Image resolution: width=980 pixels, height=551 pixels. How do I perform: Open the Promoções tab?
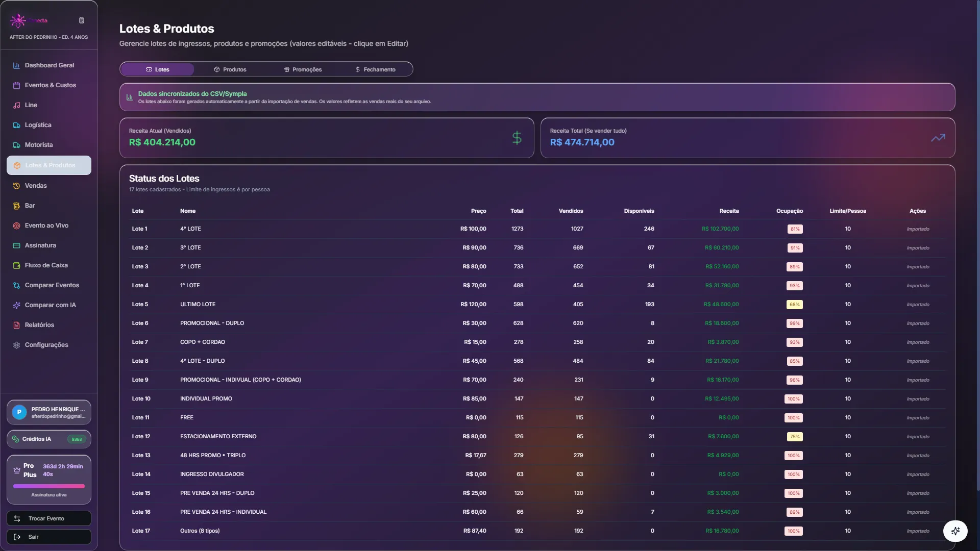pyautogui.click(x=303, y=69)
